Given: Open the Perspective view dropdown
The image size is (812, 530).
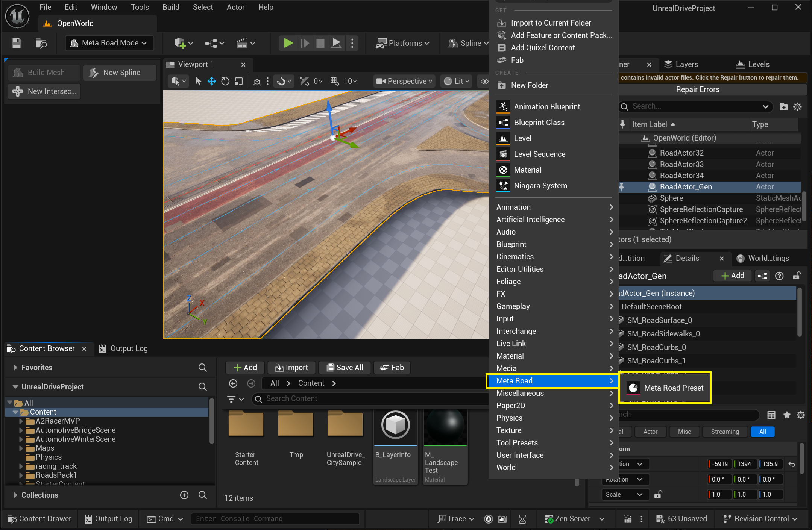Looking at the screenshot, I should pos(404,81).
